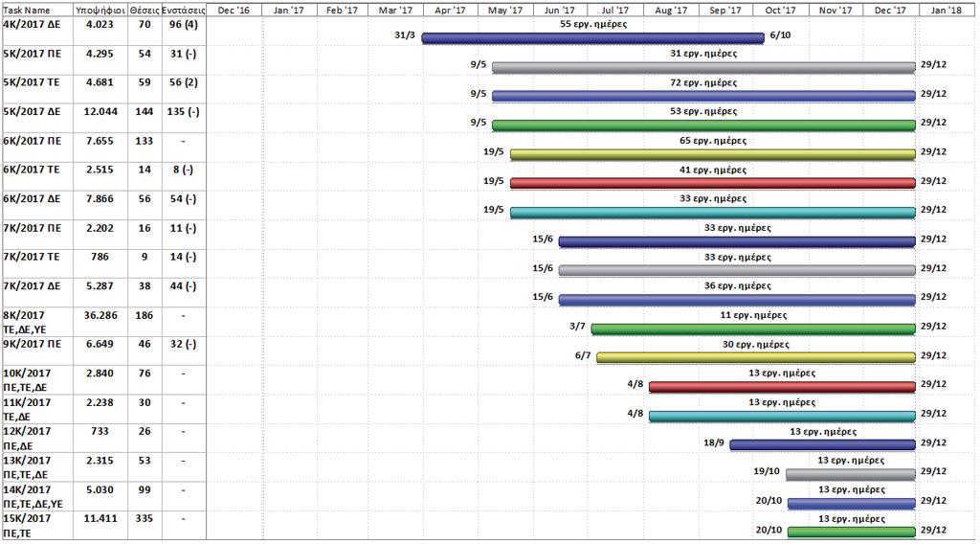This screenshot has width=980, height=544.
Task: Click the 9K/2017 ΠΕ task name
Action: 32,344
